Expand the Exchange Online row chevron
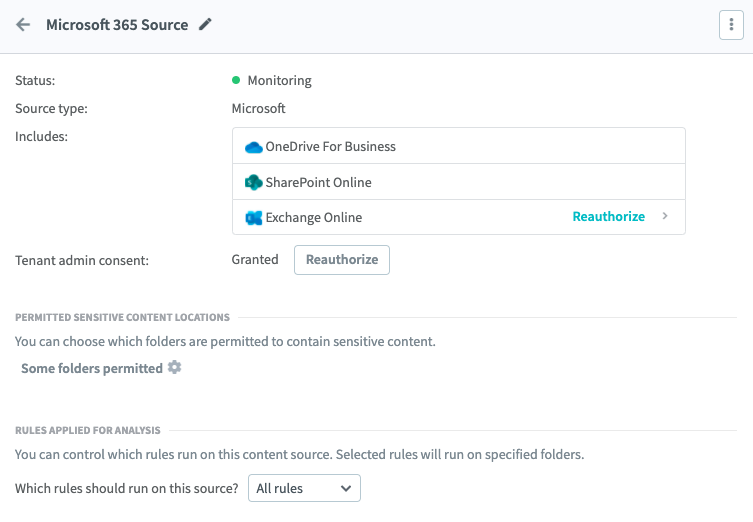The height and width of the screenshot is (522, 753). point(665,216)
